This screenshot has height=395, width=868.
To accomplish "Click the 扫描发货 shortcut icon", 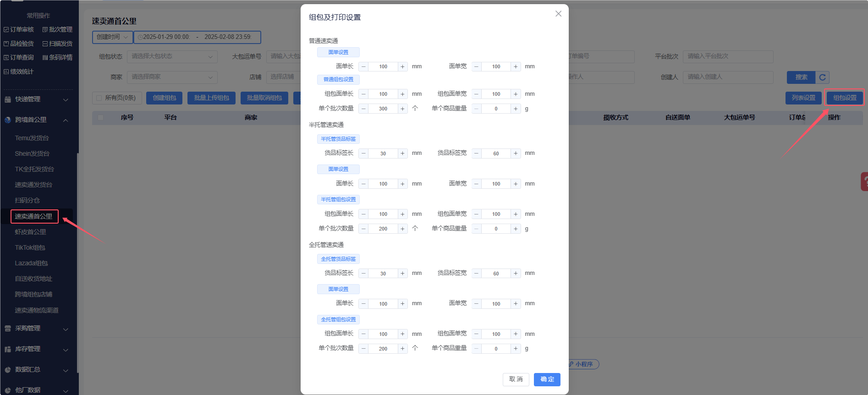I will 45,44.
